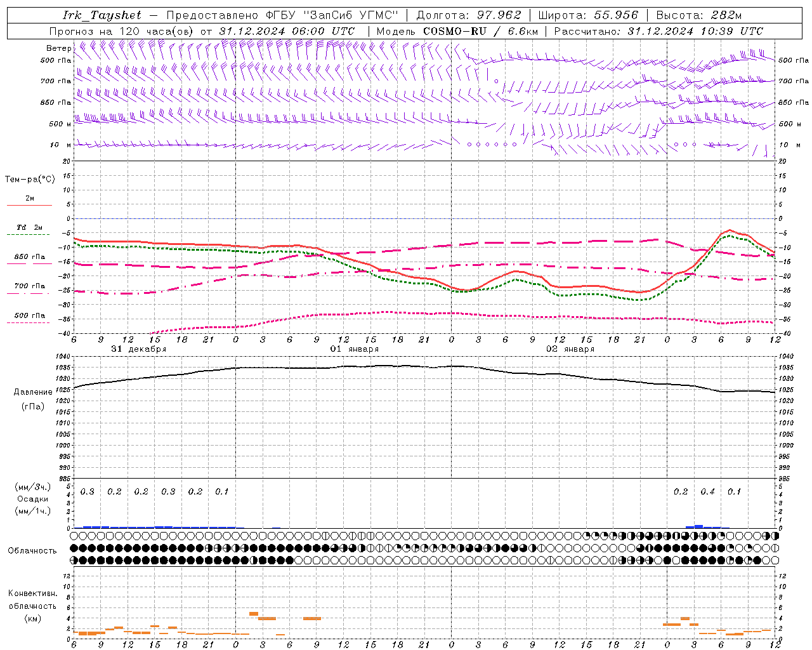The height and width of the screenshot is (650, 812).
Task: Click the 0.4 precipitation amount value
Action: 707,492
